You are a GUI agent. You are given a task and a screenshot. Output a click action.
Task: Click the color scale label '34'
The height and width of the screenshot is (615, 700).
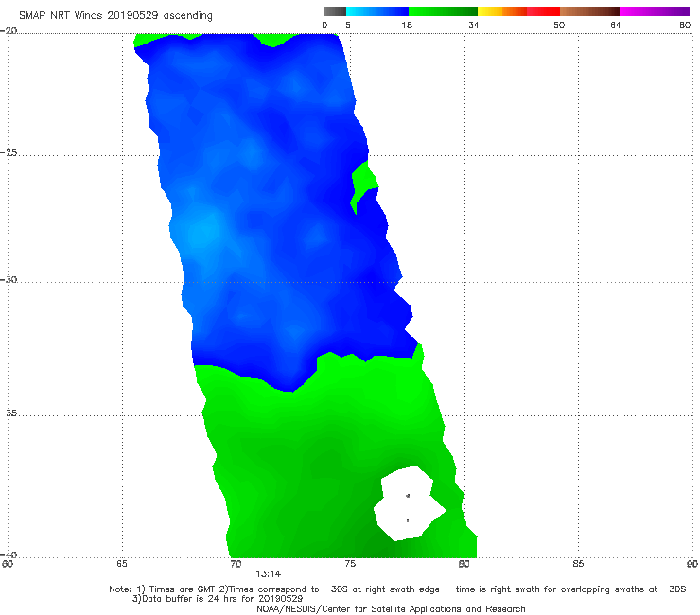pos(474,26)
